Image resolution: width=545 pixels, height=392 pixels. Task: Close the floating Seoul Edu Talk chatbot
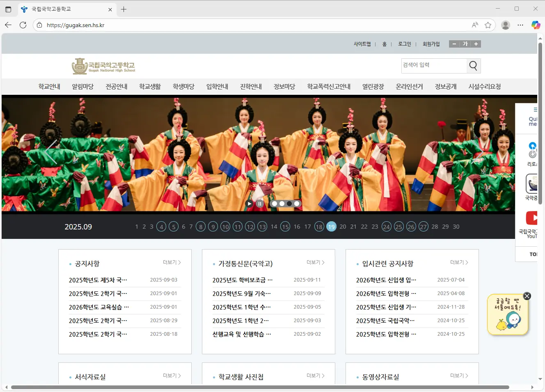pyautogui.click(x=527, y=296)
